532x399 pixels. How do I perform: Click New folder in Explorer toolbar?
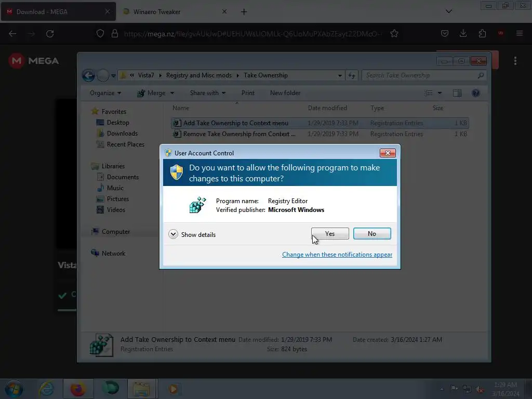pos(285,93)
